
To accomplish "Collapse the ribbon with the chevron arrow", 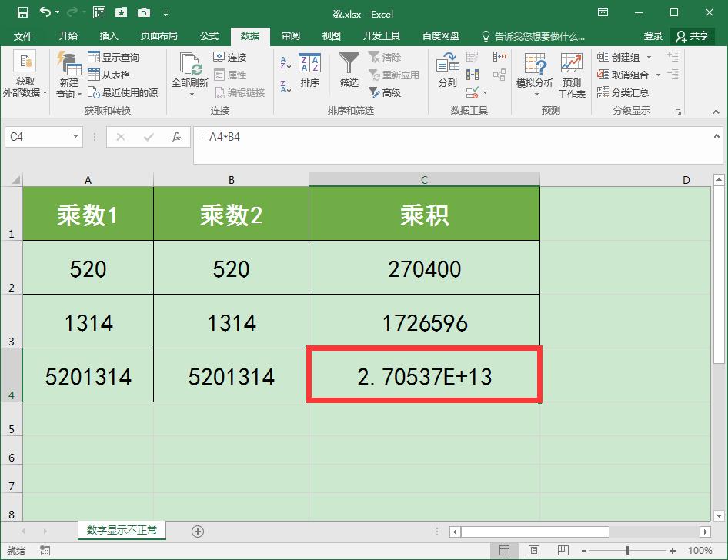I will click(x=714, y=110).
